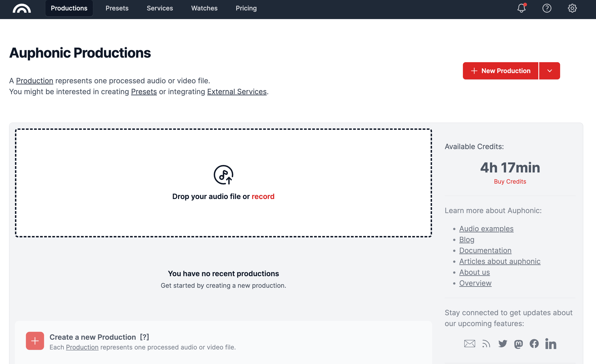Screen dimensions: 596x364
Task: Click the dashed audio file drop zone
Action: coord(223,183)
